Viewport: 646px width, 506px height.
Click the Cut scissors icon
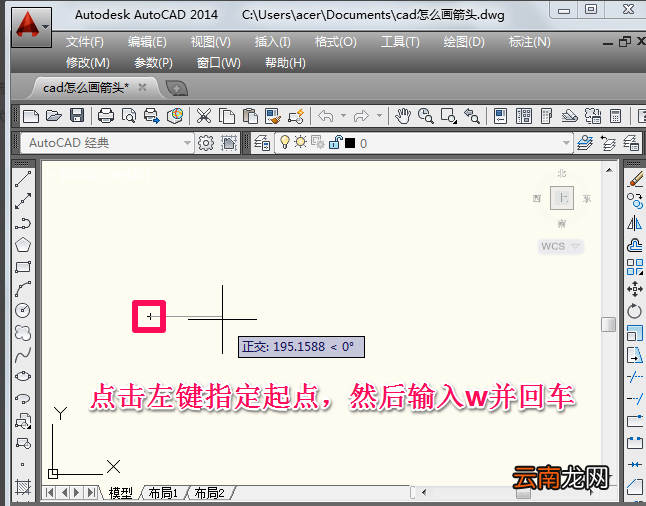click(204, 116)
